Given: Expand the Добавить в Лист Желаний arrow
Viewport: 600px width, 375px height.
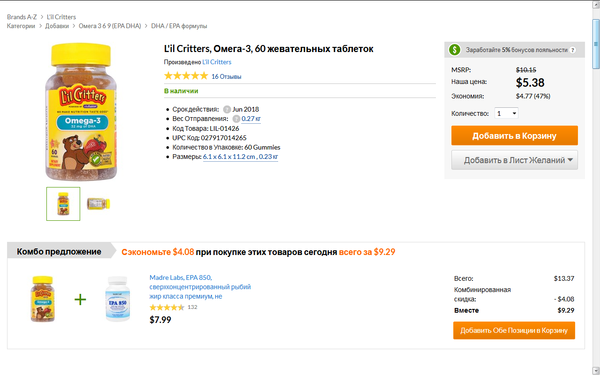Looking at the screenshot, I should [570, 160].
